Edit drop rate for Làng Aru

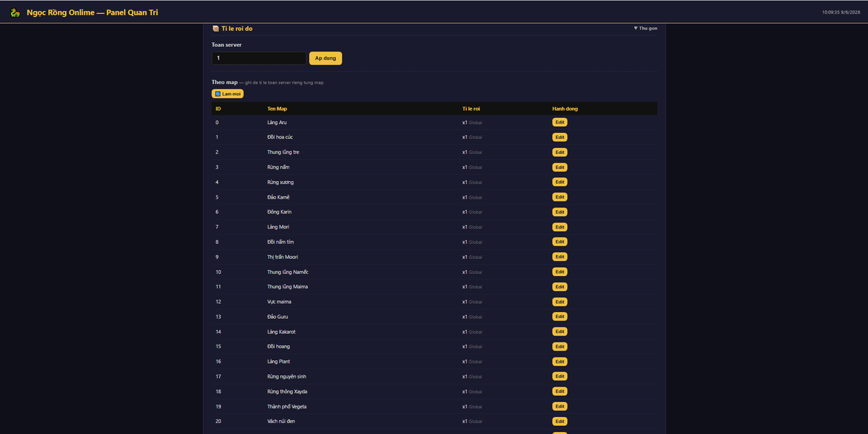[559, 122]
